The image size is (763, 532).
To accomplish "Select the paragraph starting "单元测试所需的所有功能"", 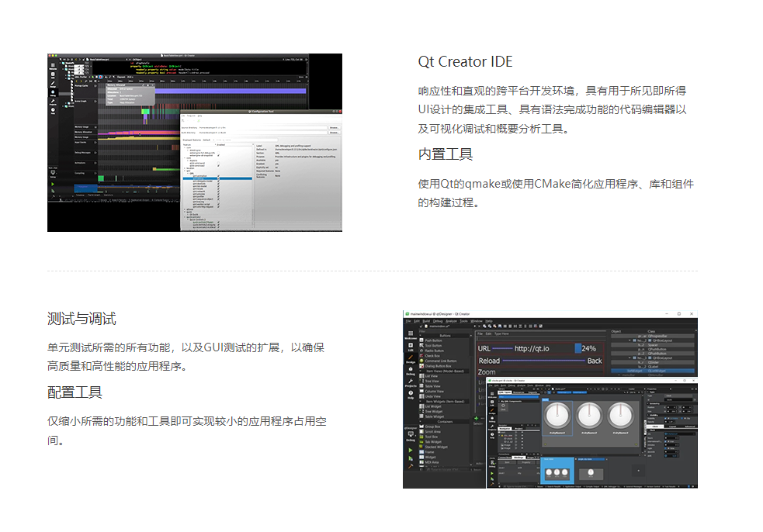I will [x=186, y=357].
